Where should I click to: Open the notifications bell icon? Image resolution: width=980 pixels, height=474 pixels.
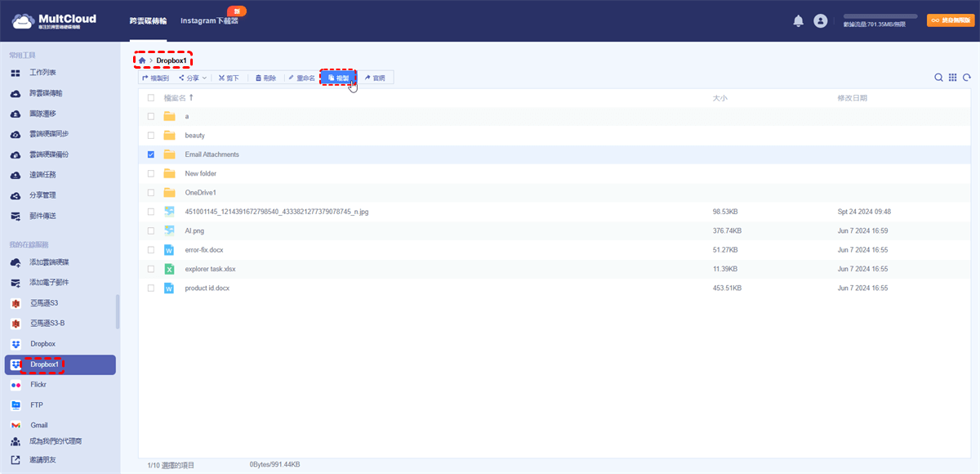point(799,21)
